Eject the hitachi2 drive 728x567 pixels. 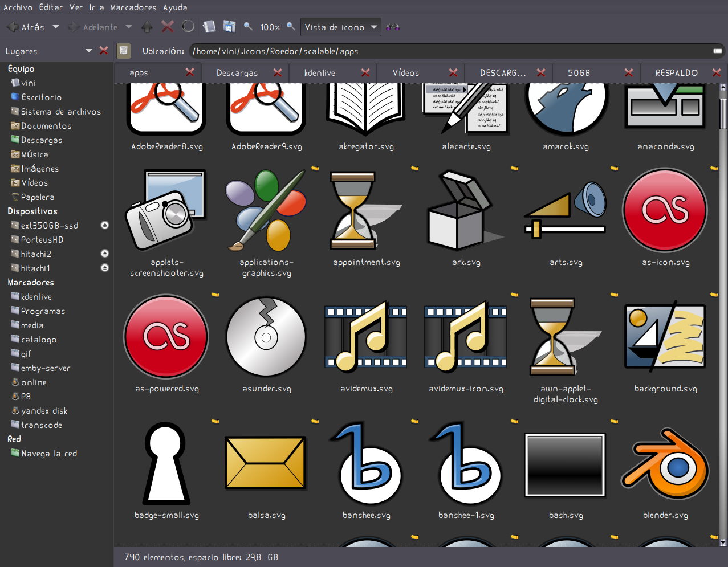point(105,254)
